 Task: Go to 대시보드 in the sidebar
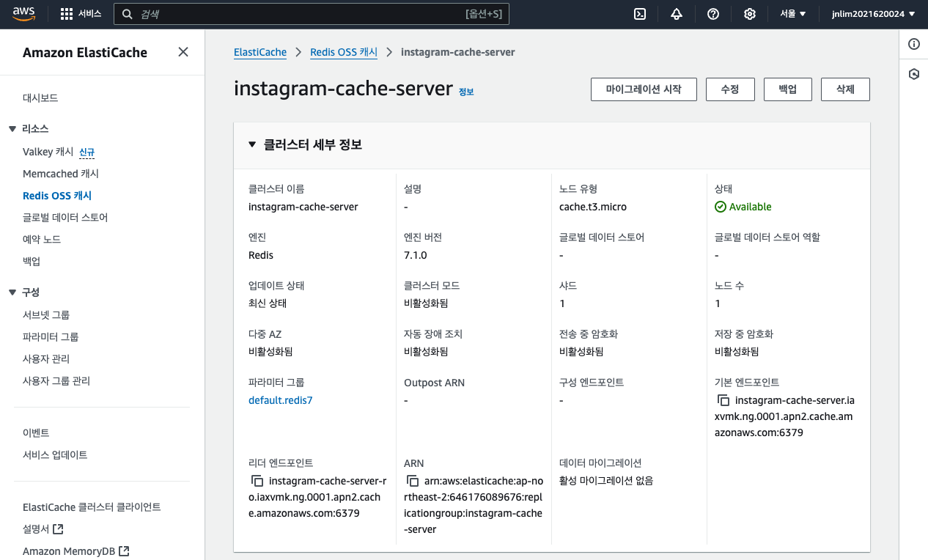pos(40,97)
